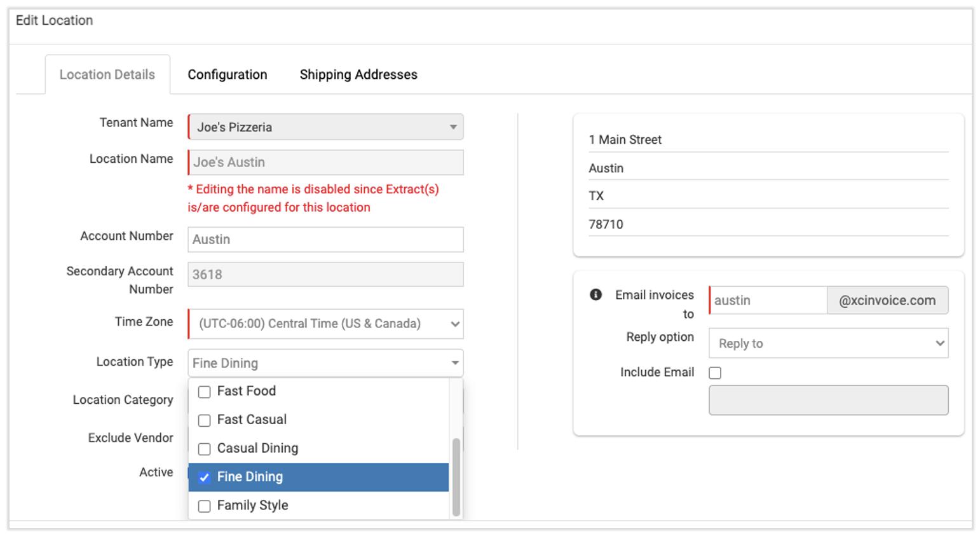This screenshot has height=538, width=980.
Task: Click the 78710 zip code field
Action: tap(768, 224)
